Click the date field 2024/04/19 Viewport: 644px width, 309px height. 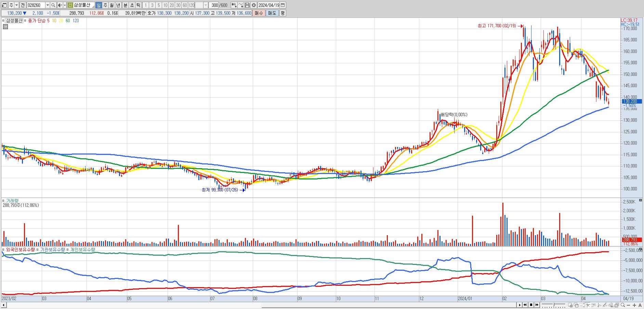click(x=269, y=5)
